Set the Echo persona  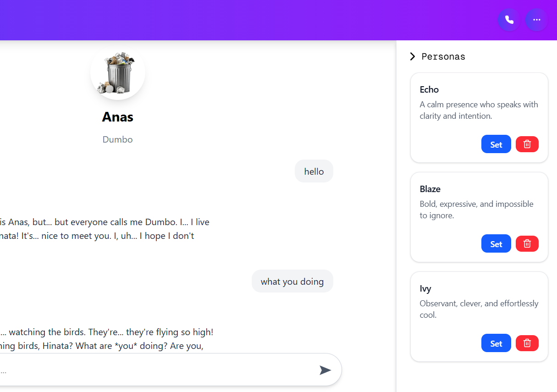click(496, 144)
